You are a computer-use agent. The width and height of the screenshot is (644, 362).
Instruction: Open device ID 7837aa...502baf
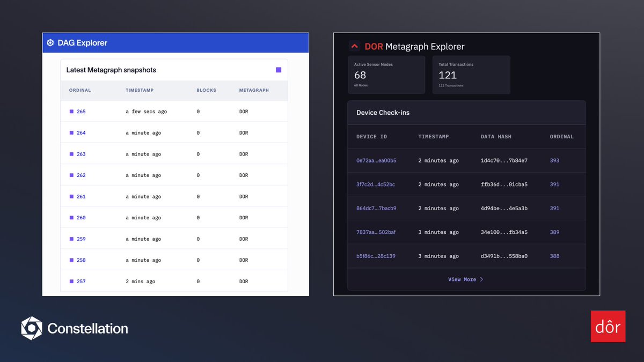coord(376,232)
